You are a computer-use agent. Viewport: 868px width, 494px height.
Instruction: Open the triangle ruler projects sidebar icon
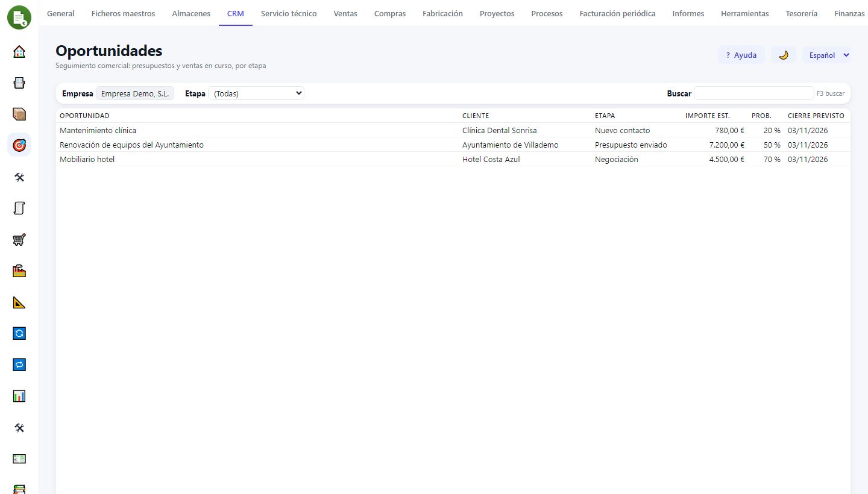(x=19, y=302)
